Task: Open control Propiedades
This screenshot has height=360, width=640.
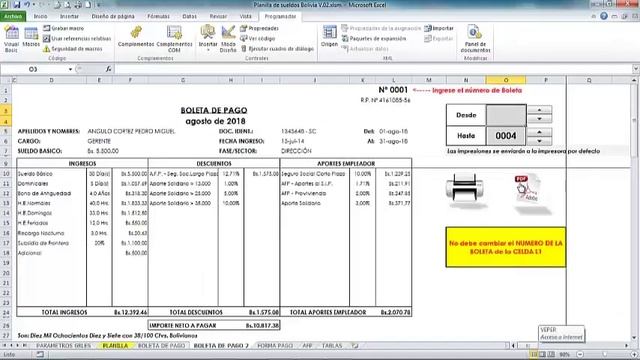Action: tap(259, 28)
